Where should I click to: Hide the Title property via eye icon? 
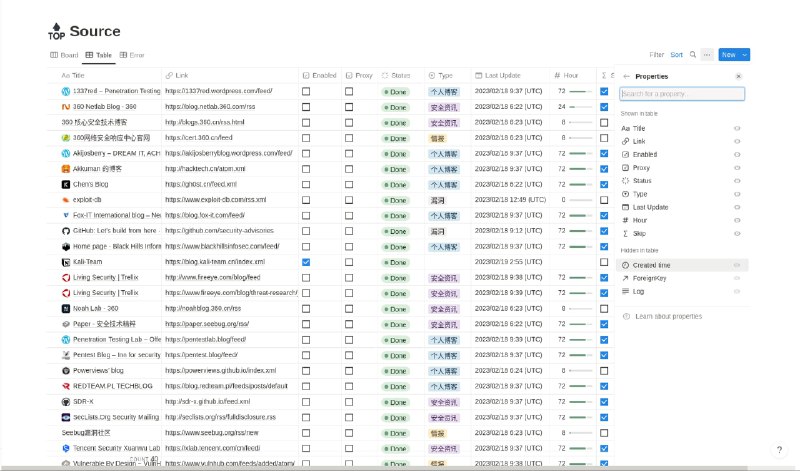tap(737, 129)
